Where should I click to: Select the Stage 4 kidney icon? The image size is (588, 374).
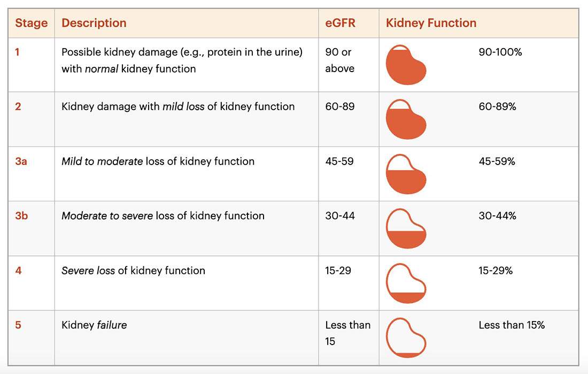click(x=406, y=283)
